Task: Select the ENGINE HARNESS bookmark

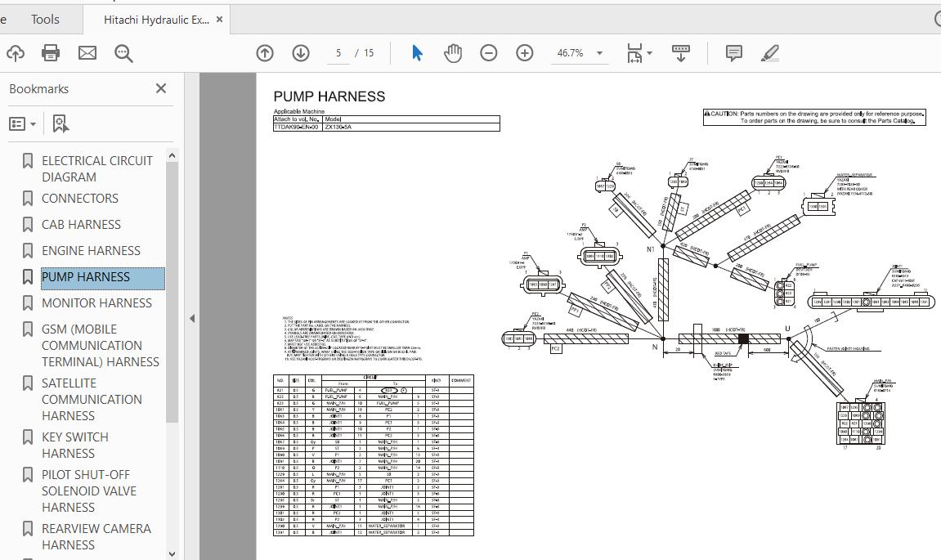Action: [x=90, y=250]
